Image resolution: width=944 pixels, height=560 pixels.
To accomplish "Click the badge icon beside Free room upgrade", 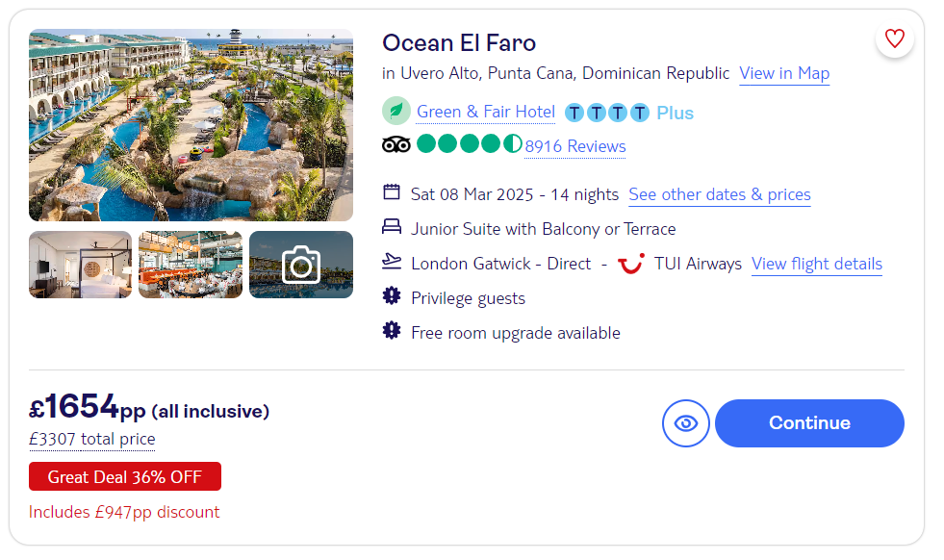I will coord(392,331).
